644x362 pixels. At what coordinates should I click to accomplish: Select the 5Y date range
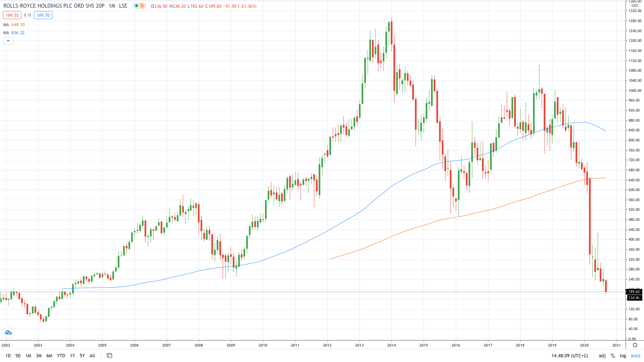(82, 356)
